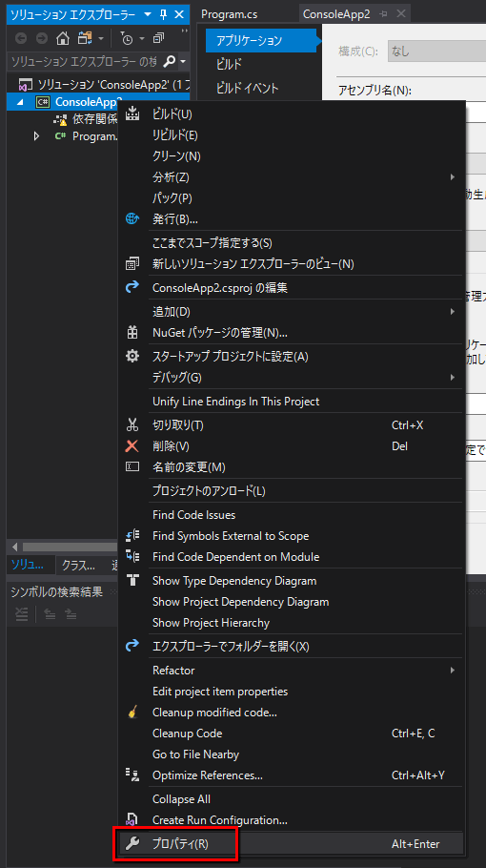Click the Collapse All icon in Solution Explorer toolbar
This screenshot has width=486, height=868.
click(159, 38)
